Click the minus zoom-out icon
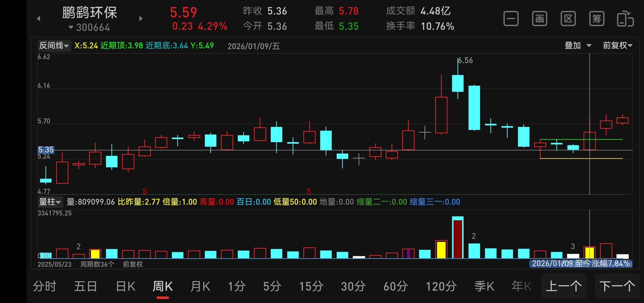The width and height of the screenshot is (644, 303). click(x=511, y=19)
